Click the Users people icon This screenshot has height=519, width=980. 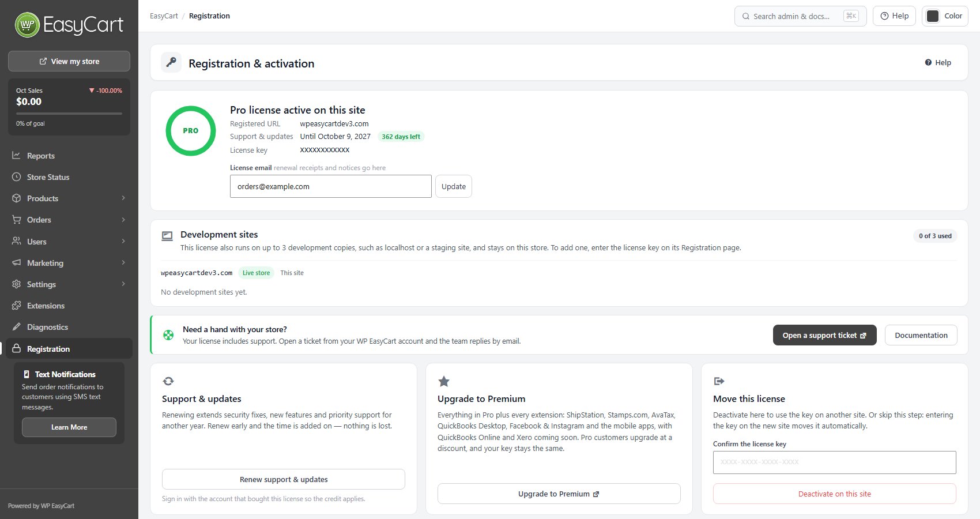click(x=16, y=241)
